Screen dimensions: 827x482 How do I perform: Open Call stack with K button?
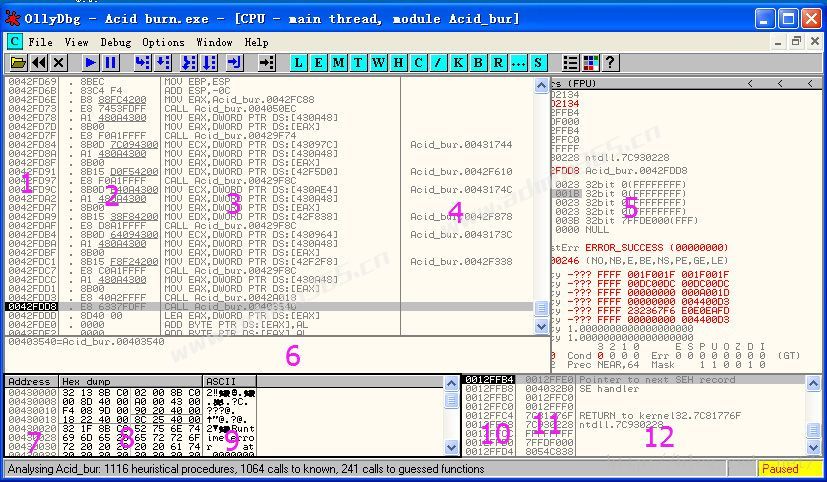point(458,63)
